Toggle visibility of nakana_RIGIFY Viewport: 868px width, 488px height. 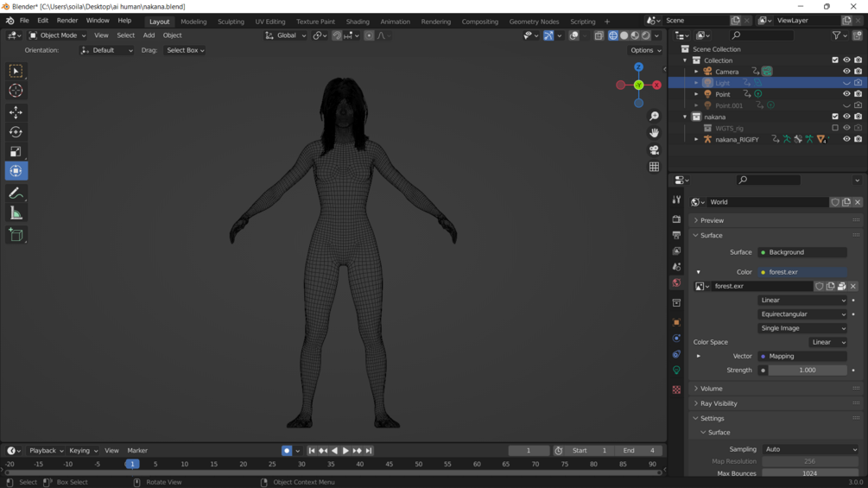point(846,139)
